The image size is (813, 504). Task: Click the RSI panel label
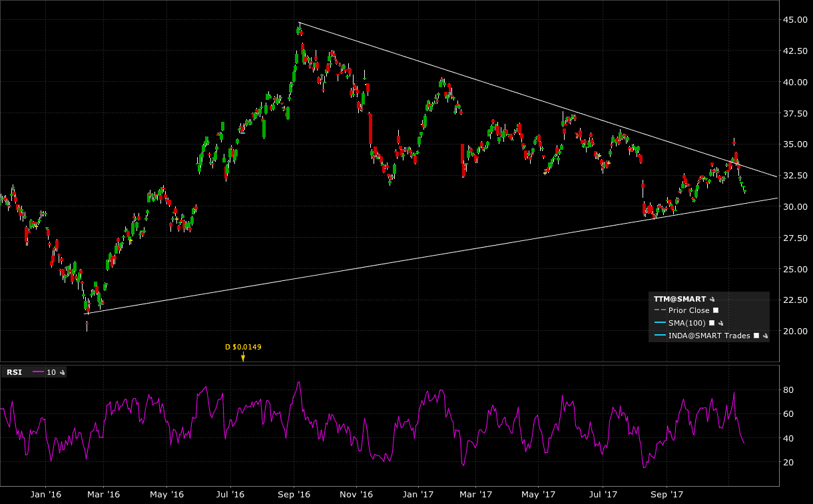tap(14, 373)
